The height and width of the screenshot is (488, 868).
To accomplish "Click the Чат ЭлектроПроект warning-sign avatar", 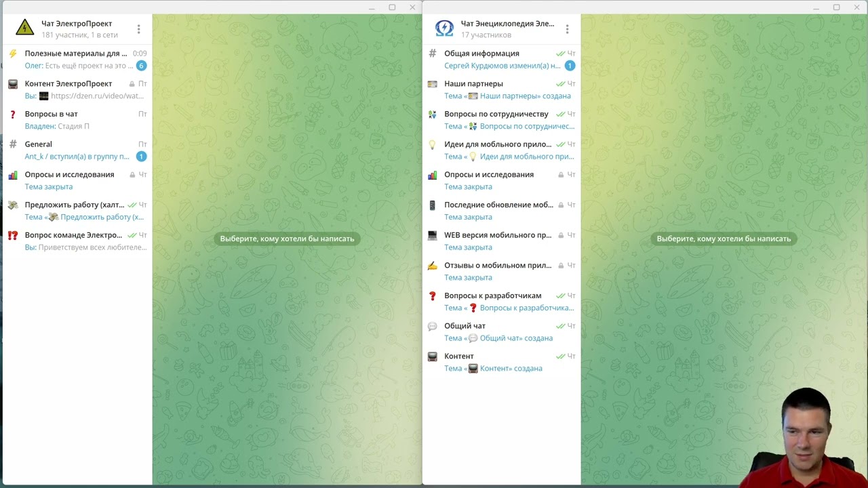I will coord(24,28).
